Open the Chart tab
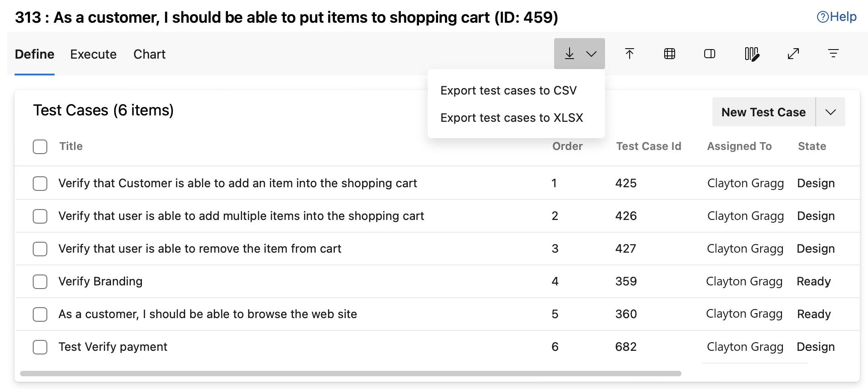Image resolution: width=868 pixels, height=389 pixels. click(x=149, y=54)
